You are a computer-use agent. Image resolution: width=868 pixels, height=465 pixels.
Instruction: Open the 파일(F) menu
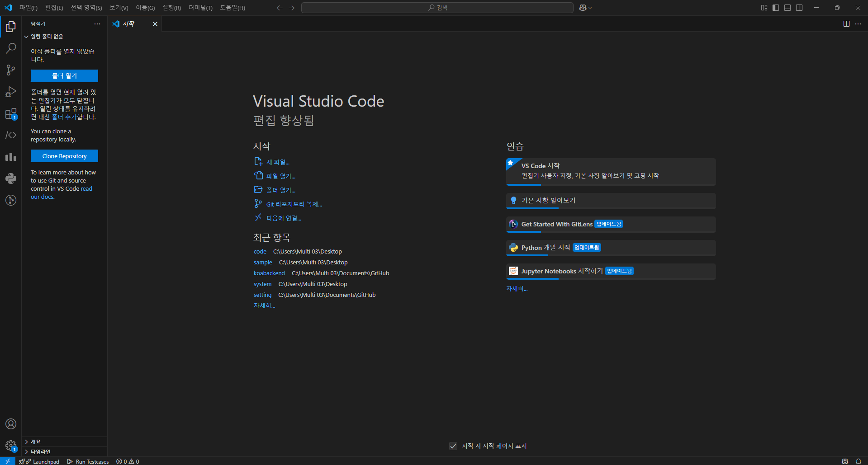[x=28, y=8]
